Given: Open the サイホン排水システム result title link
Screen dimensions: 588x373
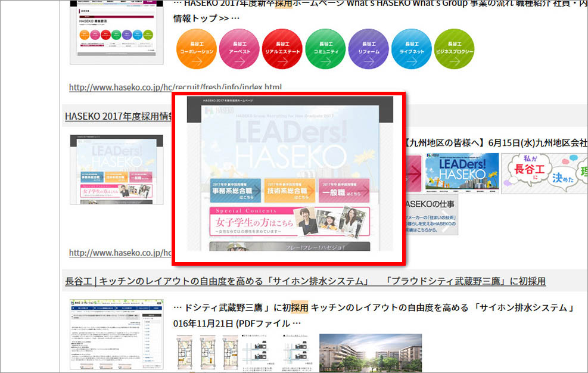Looking at the screenshot, I should (x=305, y=281).
